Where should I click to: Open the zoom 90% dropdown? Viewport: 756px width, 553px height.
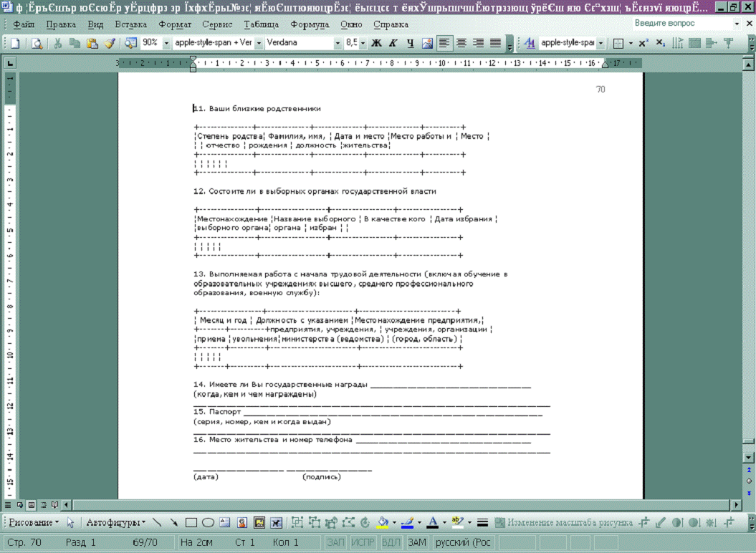pos(167,43)
